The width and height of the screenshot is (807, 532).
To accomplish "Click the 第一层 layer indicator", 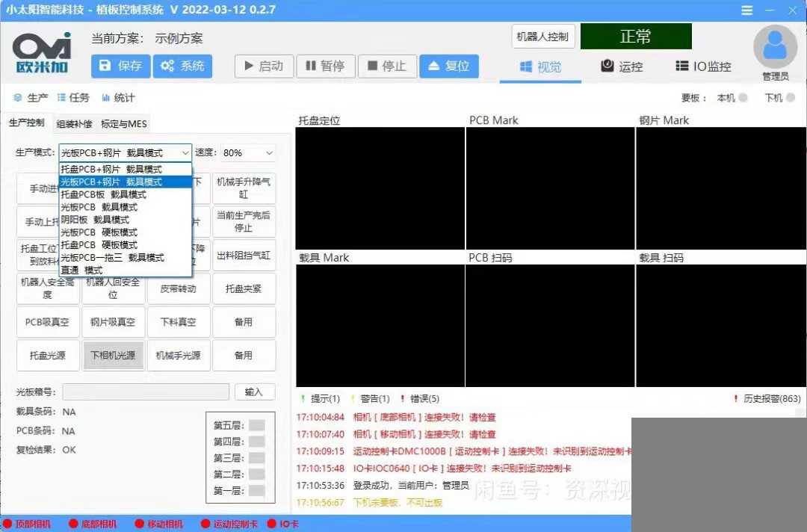I will [x=257, y=491].
